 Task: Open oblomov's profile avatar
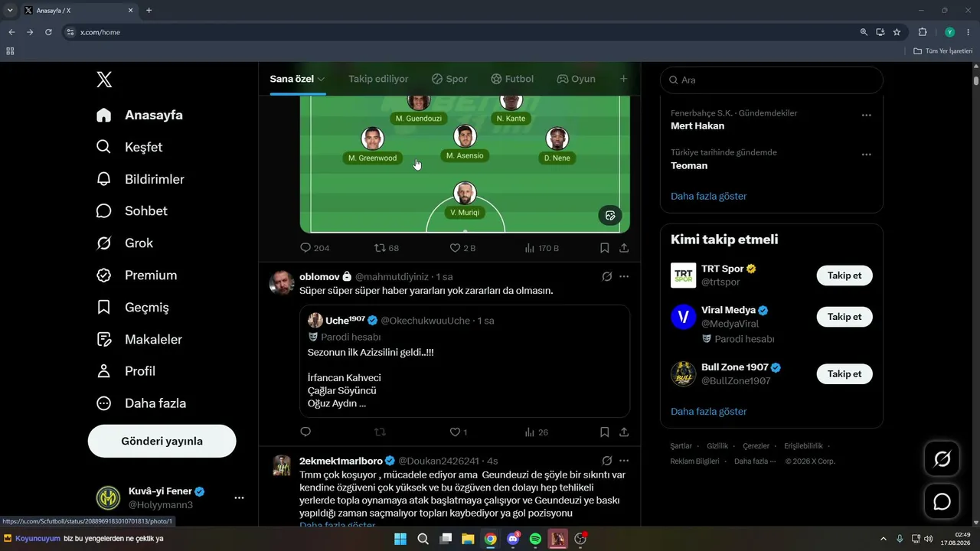pos(282,283)
